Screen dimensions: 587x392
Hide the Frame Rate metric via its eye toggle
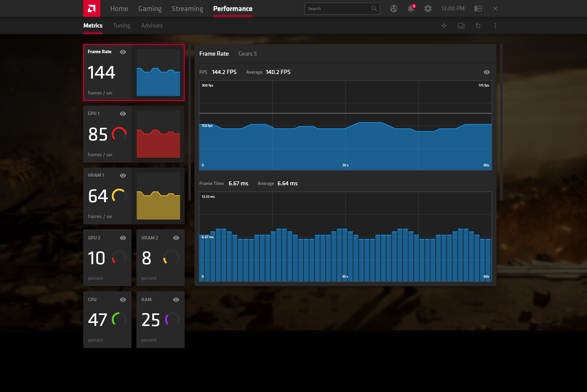(123, 52)
